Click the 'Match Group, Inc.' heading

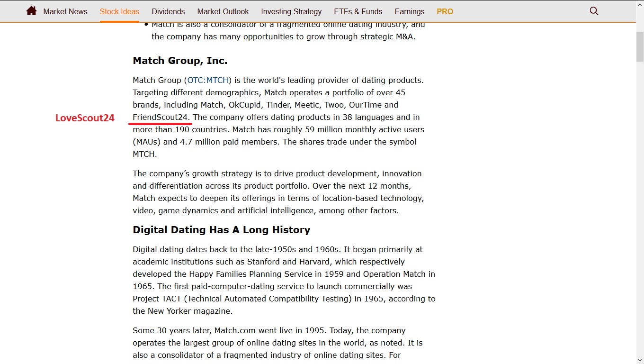180,61
